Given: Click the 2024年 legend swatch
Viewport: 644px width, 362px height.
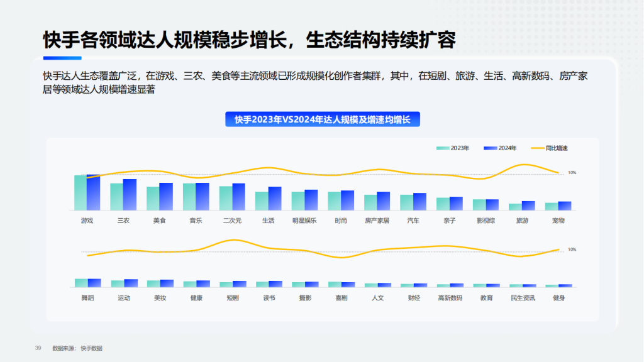Looking at the screenshot, I should click(x=491, y=148).
